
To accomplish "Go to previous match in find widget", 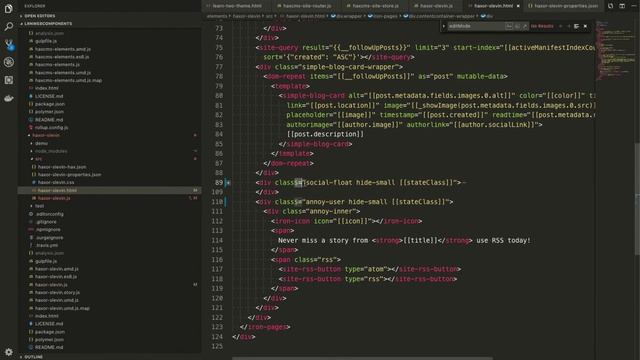I will [x=560, y=26].
